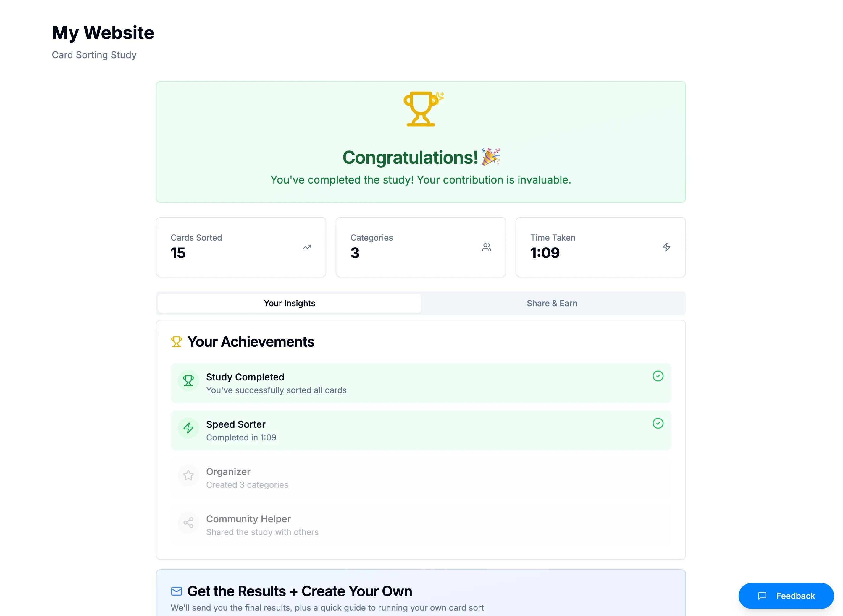Open the Feedback button
The width and height of the screenshot is (843, 616).
[x=786, y=596]
